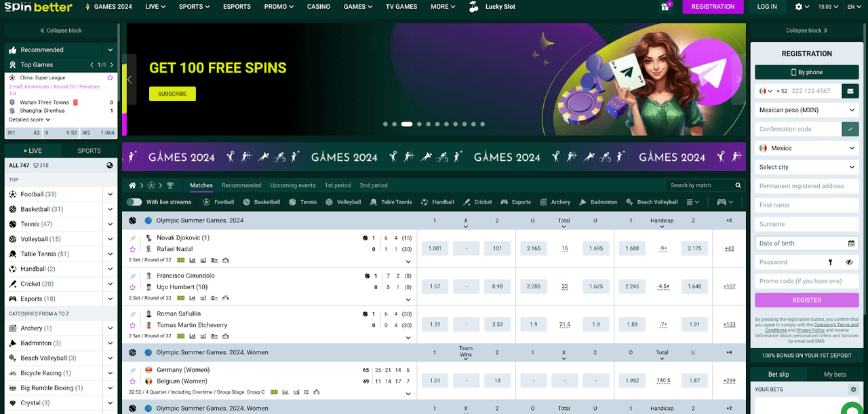The image size is (868, 414).
Task: Favorite the Safiullin vs Etcheverry match
Action: point(133,325)
